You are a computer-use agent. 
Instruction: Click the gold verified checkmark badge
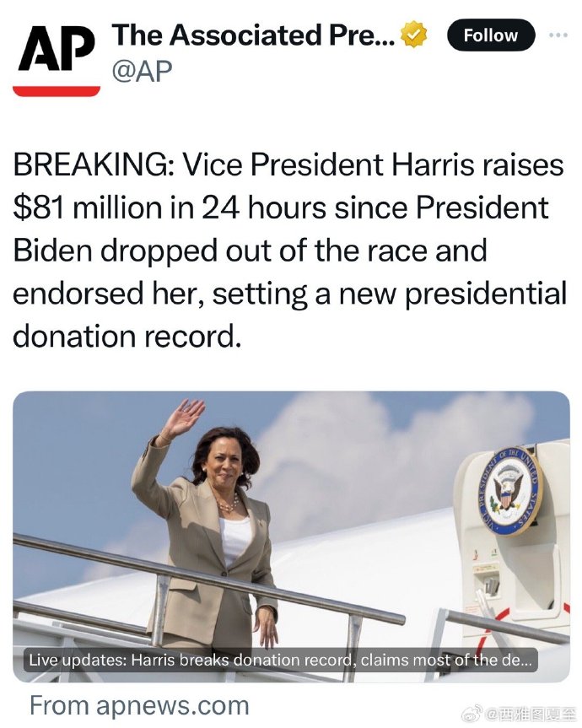413,35
